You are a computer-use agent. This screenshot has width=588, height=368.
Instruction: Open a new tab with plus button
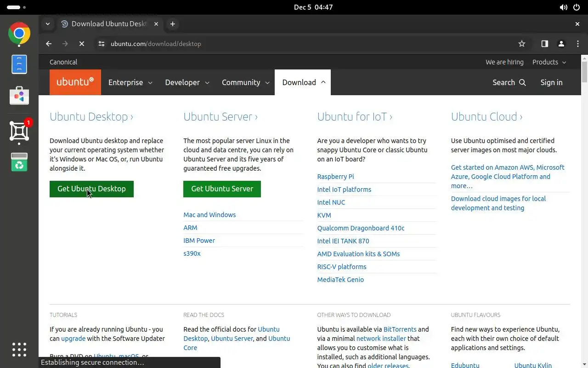(x=172, y=24)
